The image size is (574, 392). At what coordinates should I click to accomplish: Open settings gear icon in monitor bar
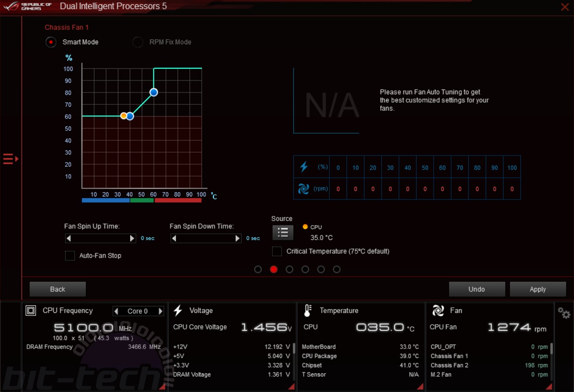(x=564, y=313)
